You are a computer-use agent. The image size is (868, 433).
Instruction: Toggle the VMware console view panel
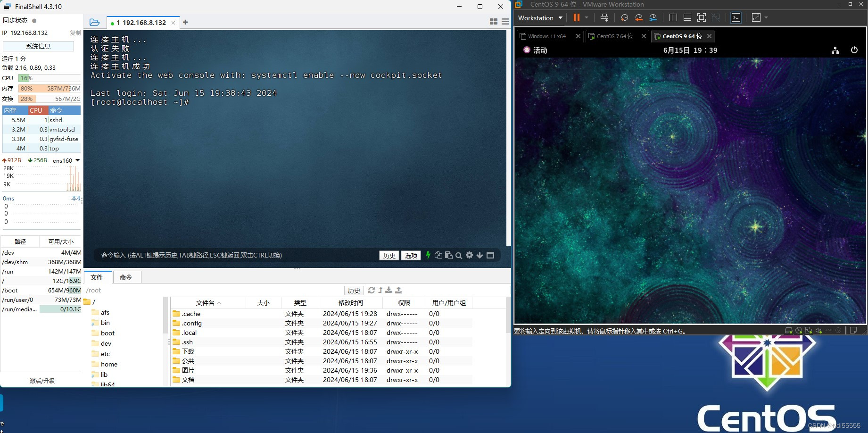point(736,17)
